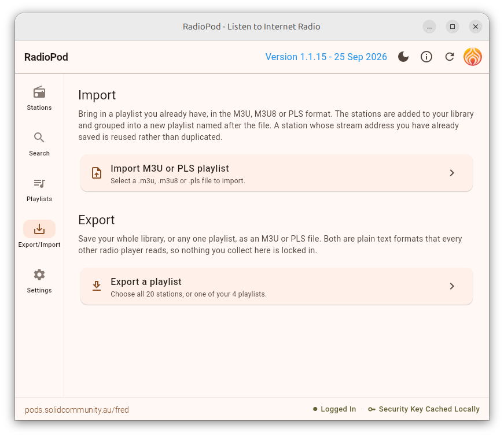Click 'Choose all 20 stations, or one of your 4 playlists.'
504x437 pixels.
pos(189,294)
